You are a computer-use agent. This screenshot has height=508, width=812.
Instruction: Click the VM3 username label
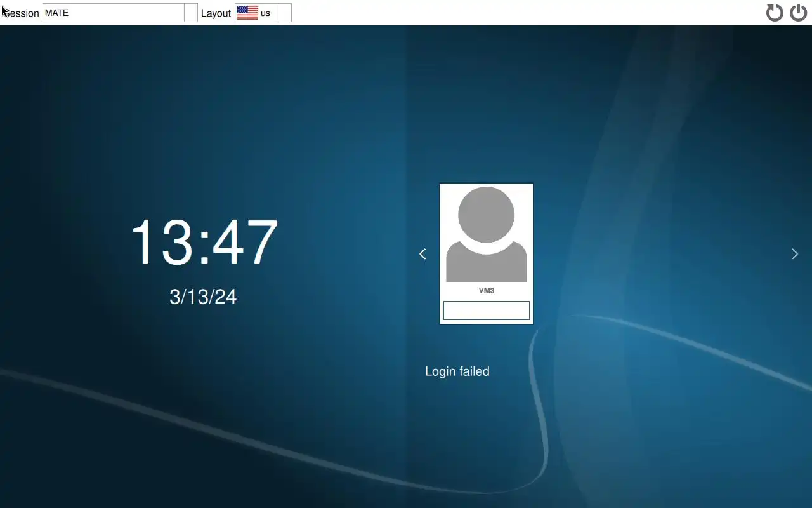pyautogui.click(x=487, y=291)
